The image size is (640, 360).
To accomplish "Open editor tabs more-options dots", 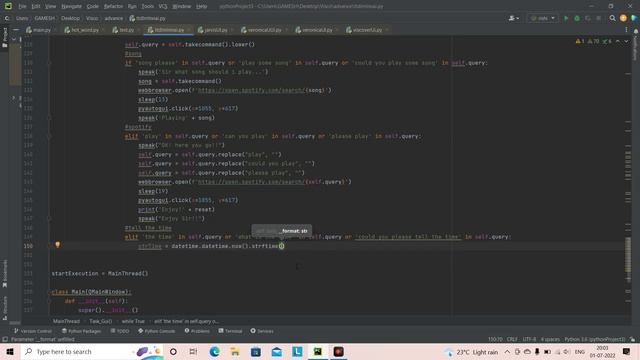I will [x=627, y=30].
